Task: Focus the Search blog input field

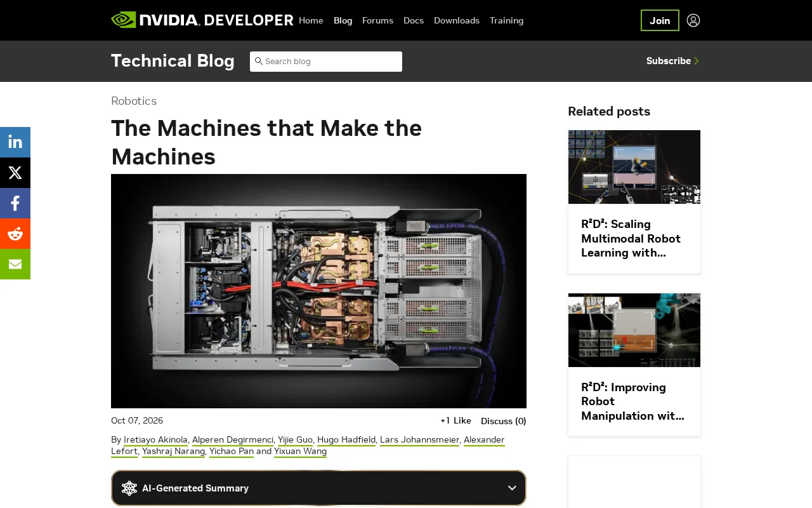Action: tap(326, 62)
